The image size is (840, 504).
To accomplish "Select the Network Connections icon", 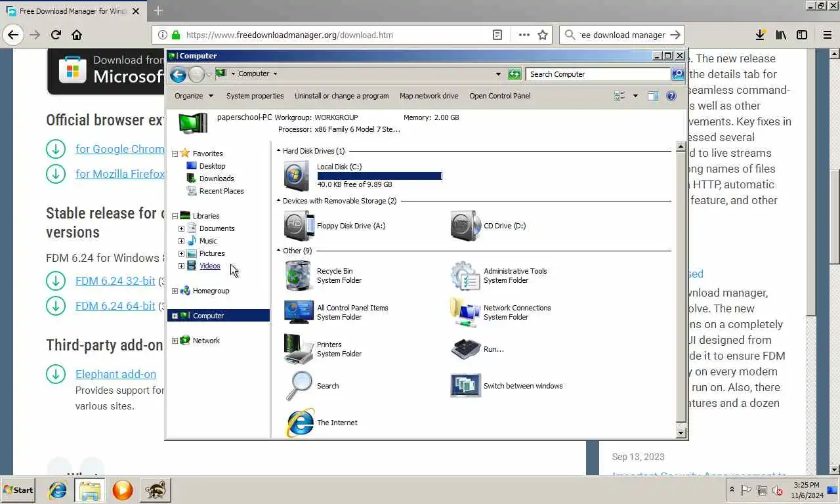I will click(465, 312).
